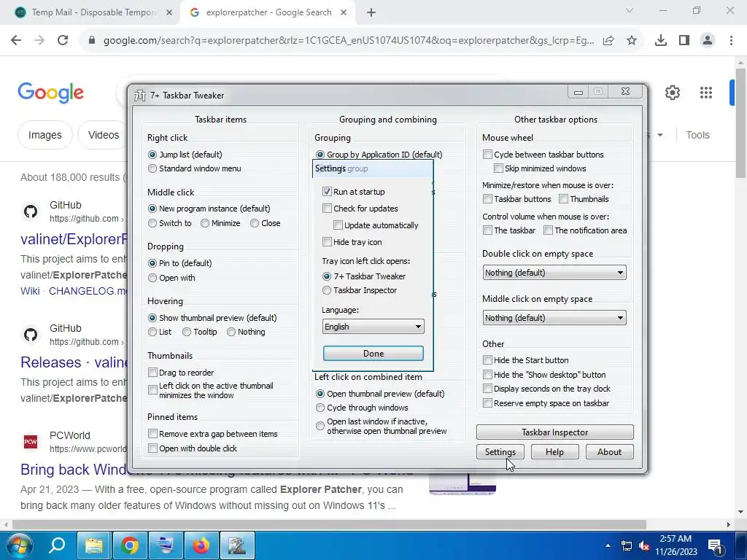Open the taskbar search magnifier
The height and width of the screenshot is (560, 747).
(x=57, y=545)
